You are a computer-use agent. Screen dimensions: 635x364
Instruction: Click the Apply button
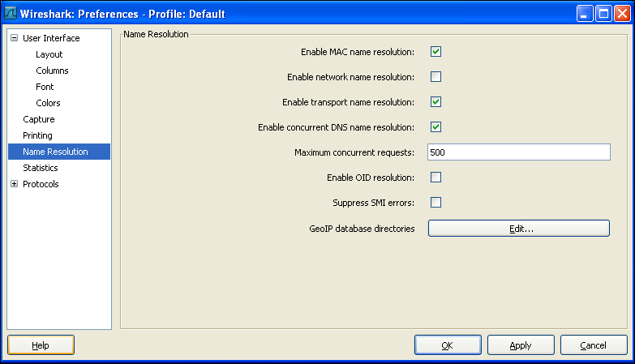pyautogui.click(x=521, y=345)
